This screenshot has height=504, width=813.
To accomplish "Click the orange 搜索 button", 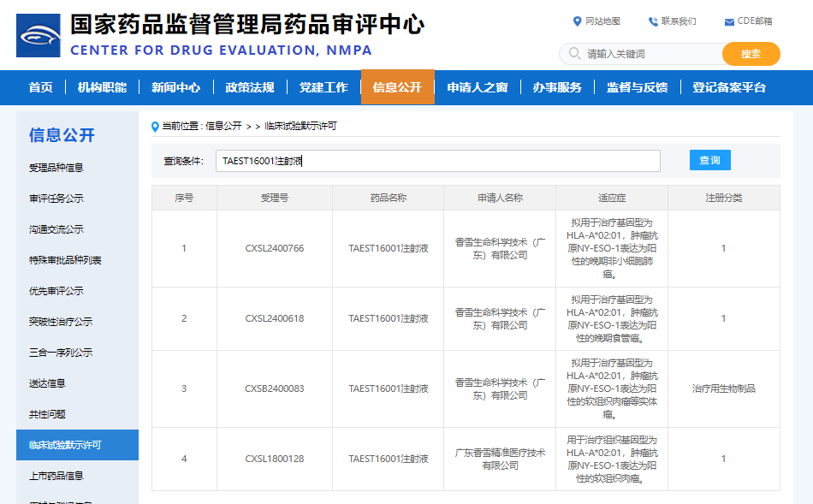I will pyautogui.click(x=751, y=54).
